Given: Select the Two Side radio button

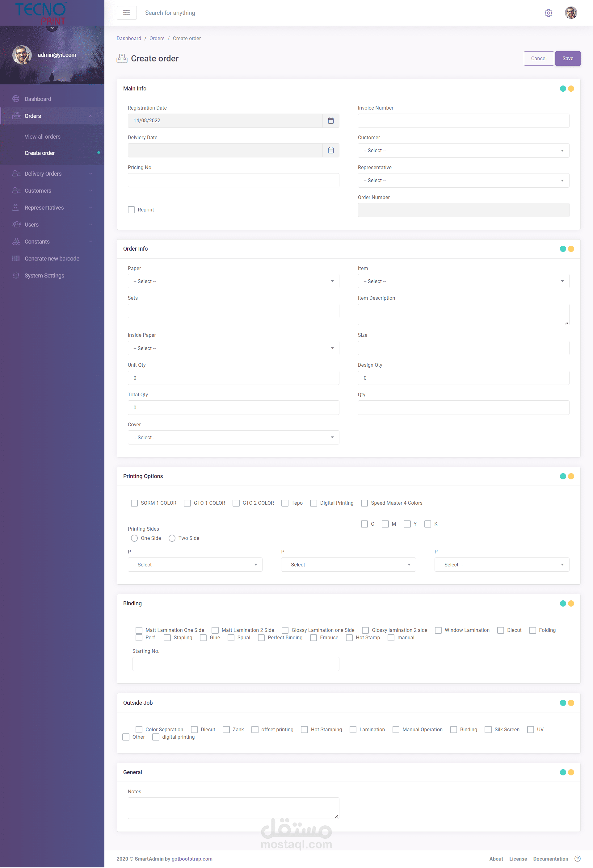Looking at the screenshot, I should [172, 538].
